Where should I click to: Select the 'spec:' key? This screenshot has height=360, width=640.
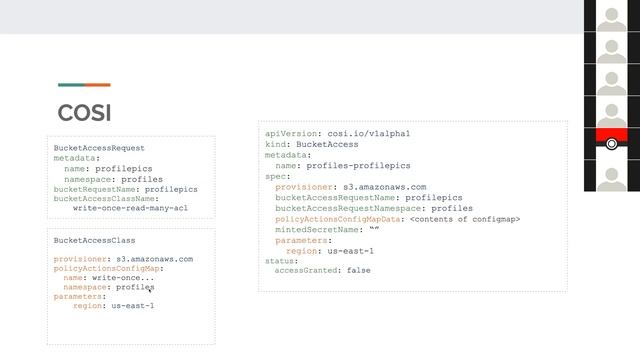pos(278,176)
